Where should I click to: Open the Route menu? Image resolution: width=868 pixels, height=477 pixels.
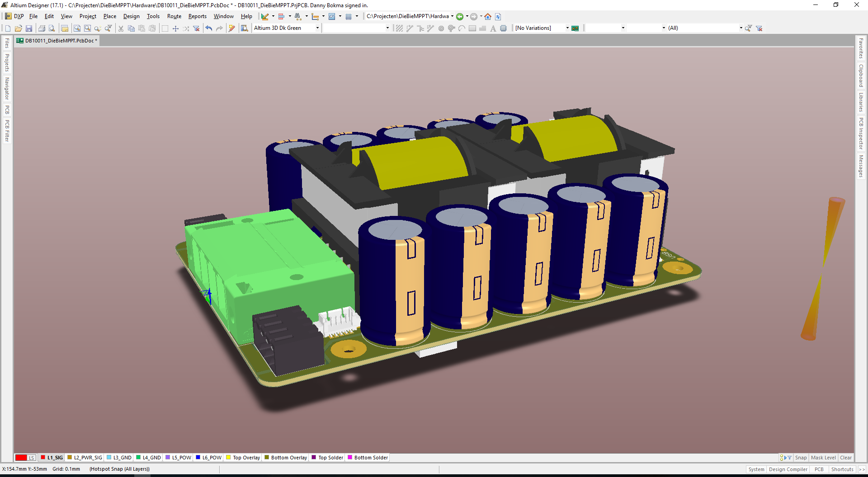[174, 16]
